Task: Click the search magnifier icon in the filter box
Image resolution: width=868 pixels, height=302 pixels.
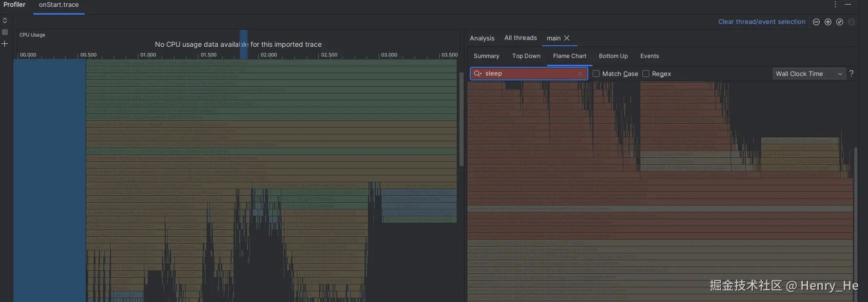Action: [x=478, y=74]
